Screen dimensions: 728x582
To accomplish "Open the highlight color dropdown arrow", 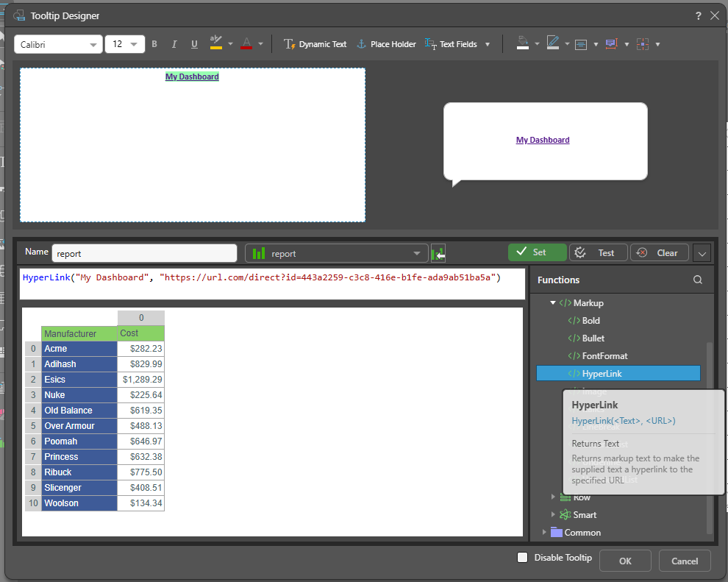I will [x=230, y=44].
